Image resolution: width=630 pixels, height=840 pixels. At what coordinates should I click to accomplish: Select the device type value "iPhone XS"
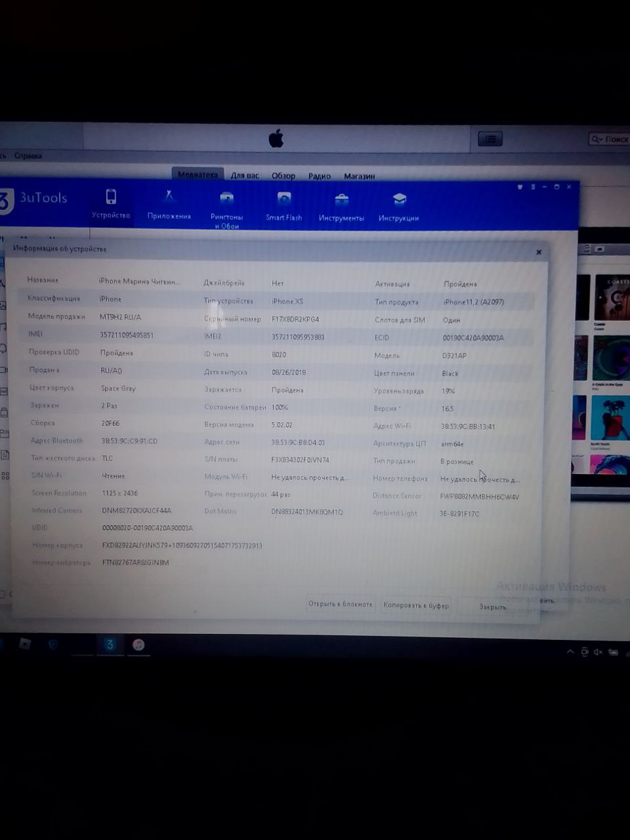[287, 301]
